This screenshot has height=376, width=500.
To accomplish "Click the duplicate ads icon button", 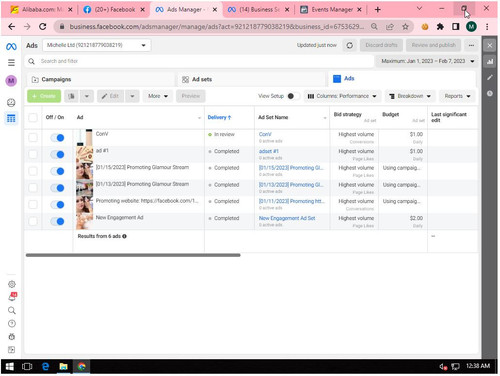I will (x=71, y=96).
